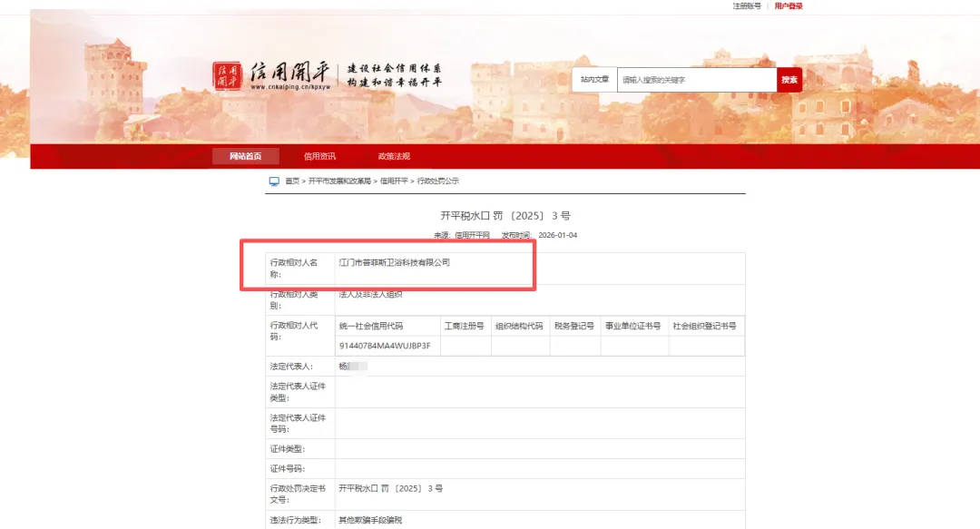This screenshot has height=529, width=980.
Task: Click the red 信用开平 seal logo
Action: [227, 75]
